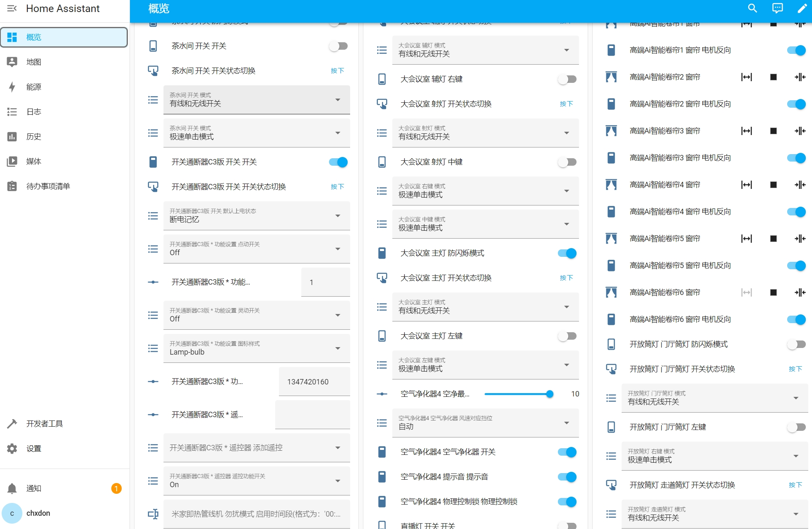
Task: Adjust 空气净化器4 空净最... slider
Action: point(517,394)
